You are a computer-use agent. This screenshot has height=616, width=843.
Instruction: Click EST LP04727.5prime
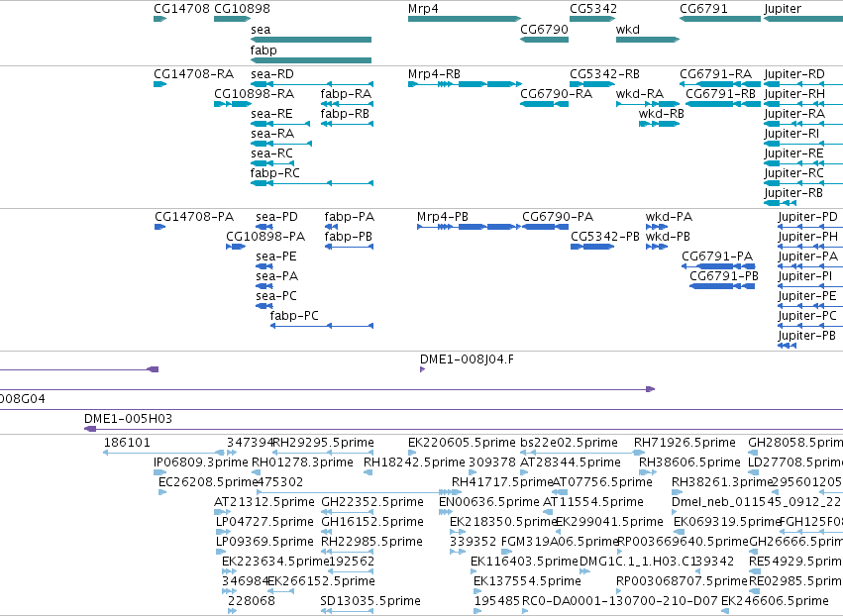click(x=223, y=532)
